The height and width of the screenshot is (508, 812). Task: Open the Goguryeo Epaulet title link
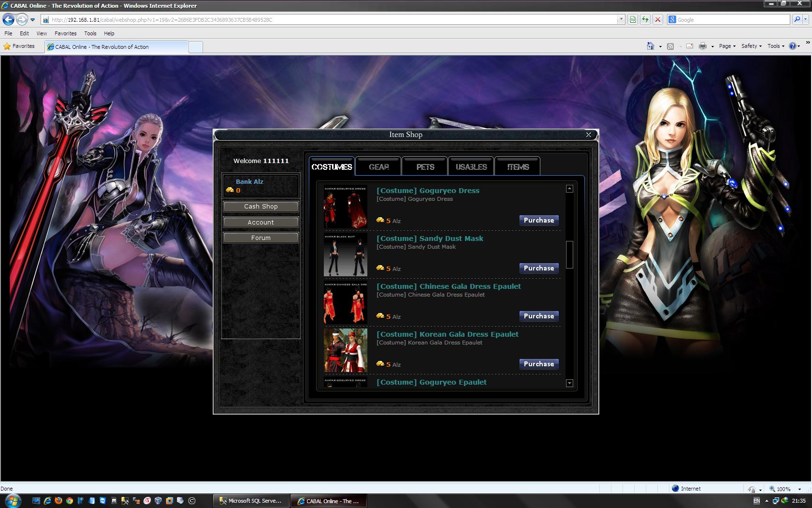click(431, 382)
